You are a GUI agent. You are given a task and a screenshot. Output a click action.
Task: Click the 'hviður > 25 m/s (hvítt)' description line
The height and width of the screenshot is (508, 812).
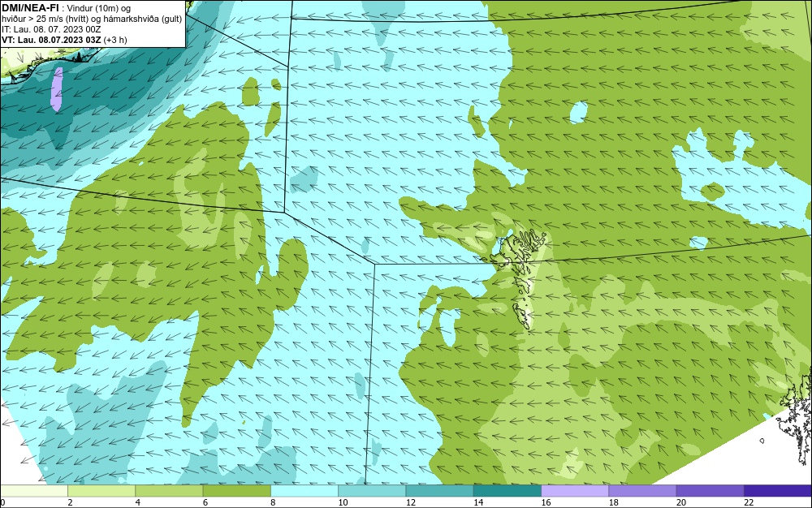[92, 19]
